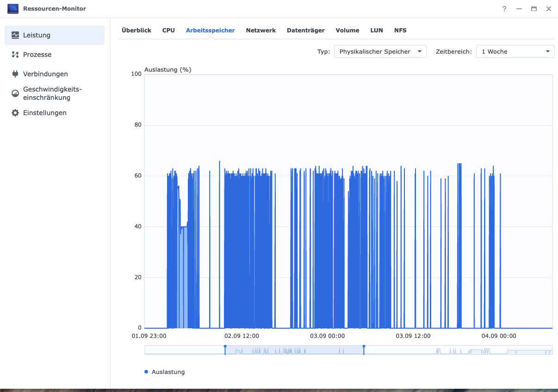The height and width of the screenshot is (392, 558).
Task: Open the Datenträger tab
Action: [306, 31]
